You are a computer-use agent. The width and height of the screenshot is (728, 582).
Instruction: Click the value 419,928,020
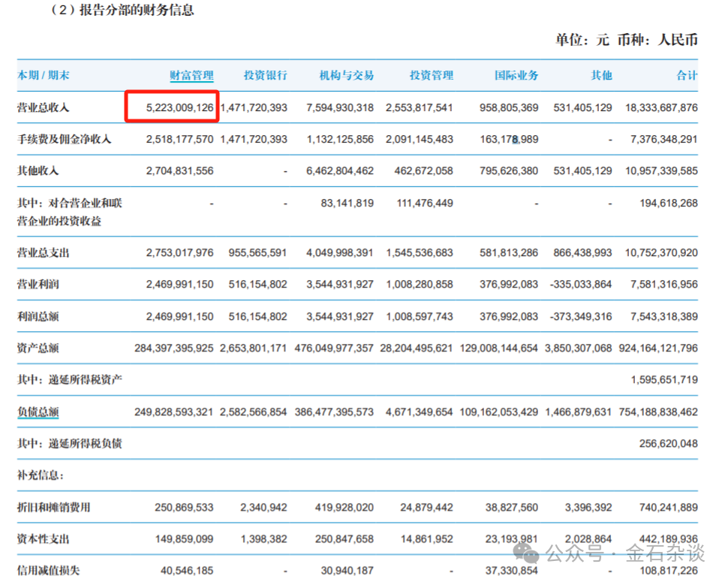point(344,507)
